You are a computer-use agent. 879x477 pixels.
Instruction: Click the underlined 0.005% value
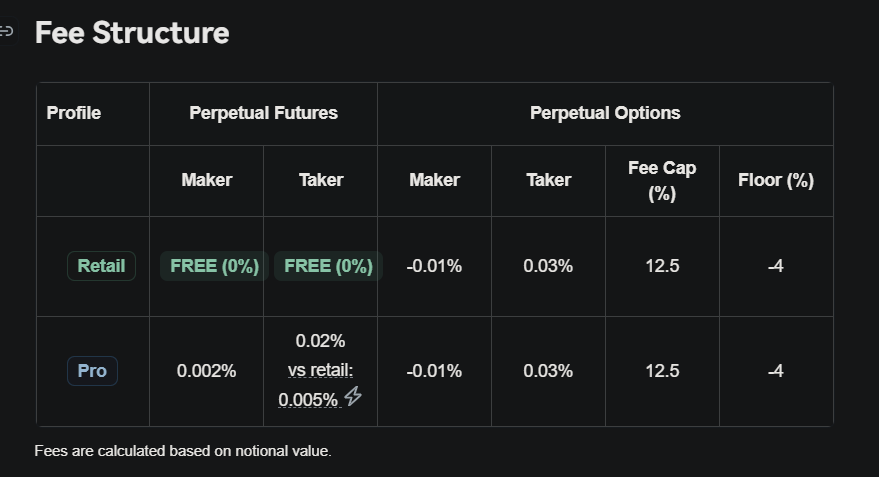(x=308, y=400)
